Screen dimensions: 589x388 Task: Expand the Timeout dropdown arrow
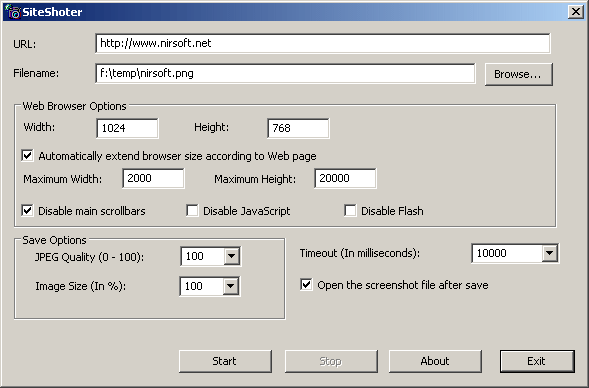click(550, 253)
